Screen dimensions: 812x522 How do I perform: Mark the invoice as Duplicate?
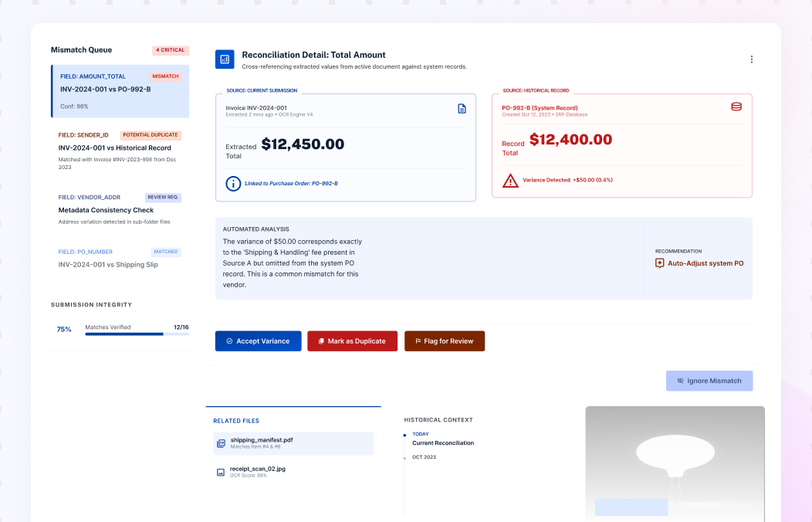(352, 341)
